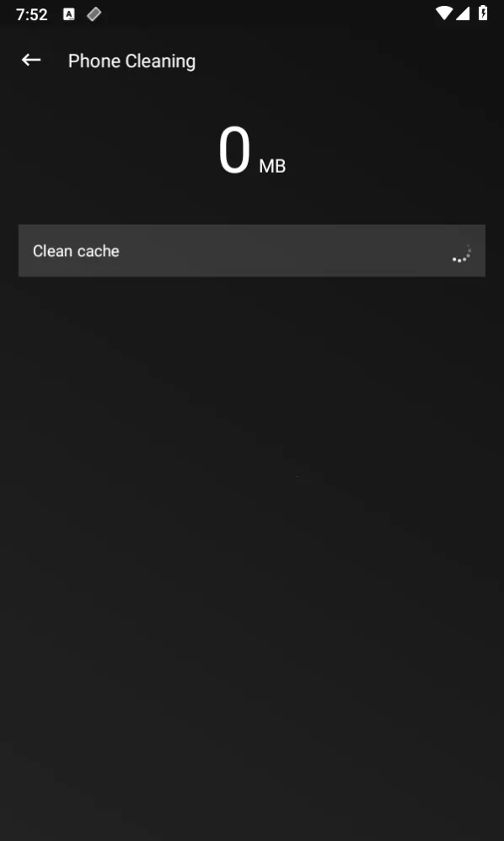Tap the MB unit label

click(272, 166)
